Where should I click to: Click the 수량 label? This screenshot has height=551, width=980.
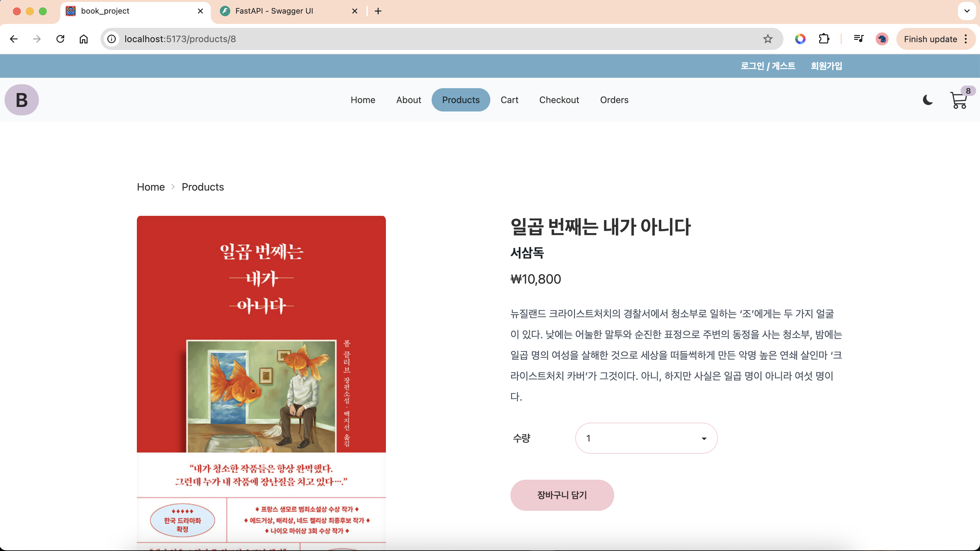[x=521, y=438]
